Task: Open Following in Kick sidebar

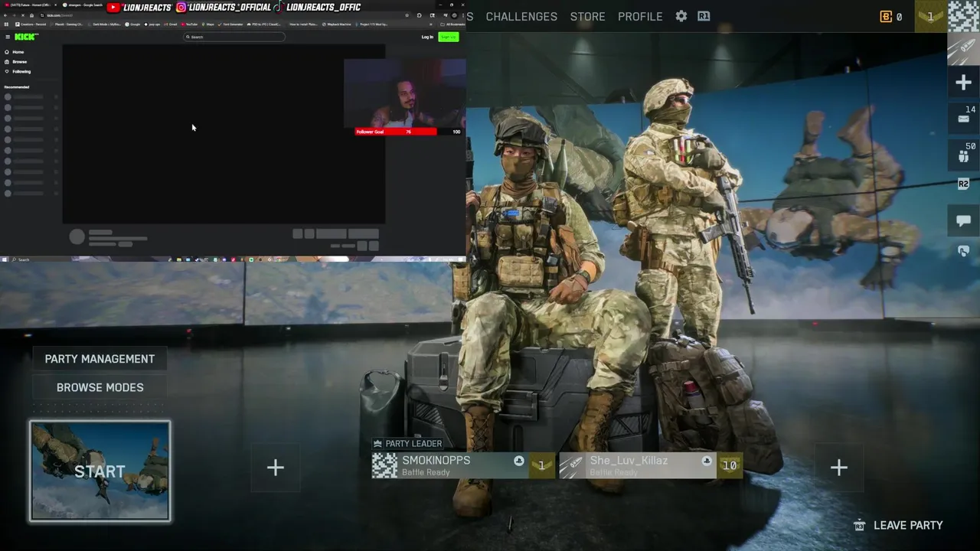Action: pyautogui.click(x=18, y=72)
